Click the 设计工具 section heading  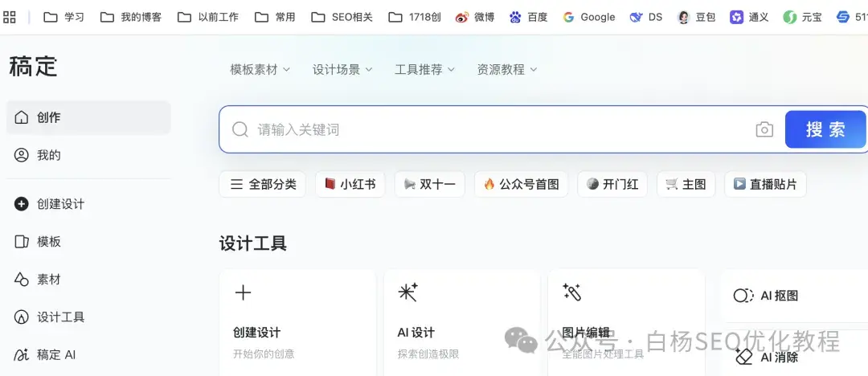point(253,243)
